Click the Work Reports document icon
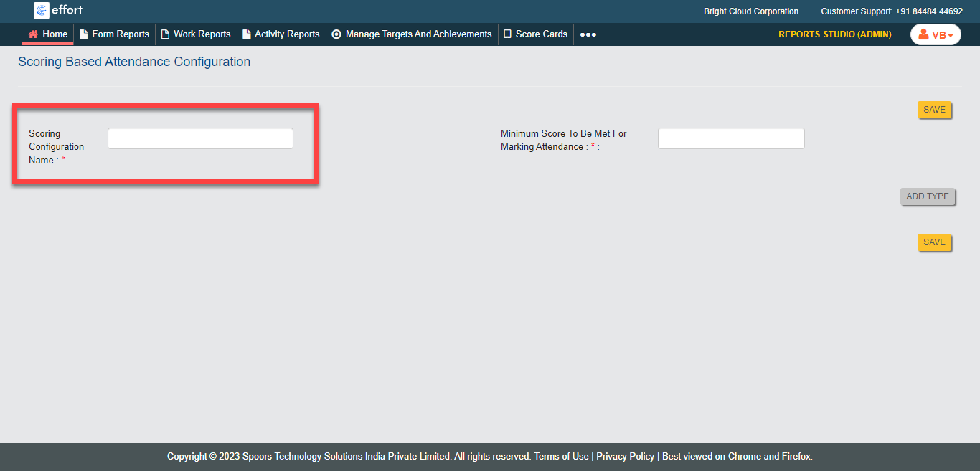Viewport: 980px width, 471px height. click(165, 34)
